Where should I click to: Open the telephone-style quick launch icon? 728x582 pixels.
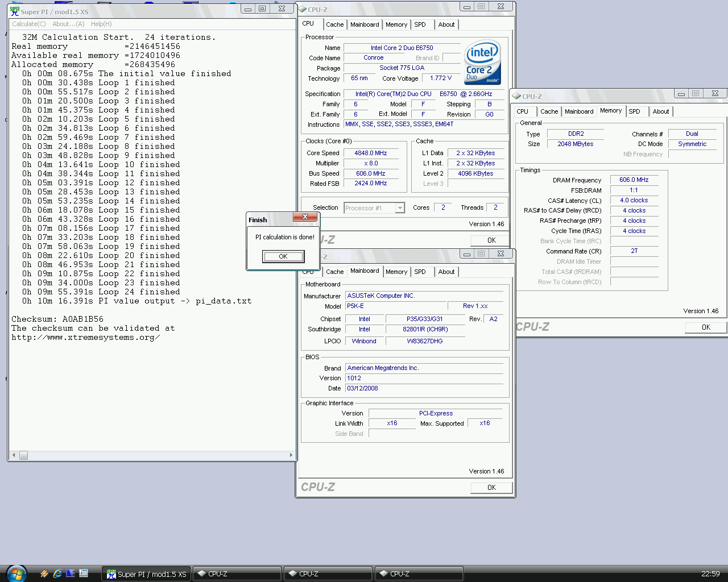coord(84,573)
